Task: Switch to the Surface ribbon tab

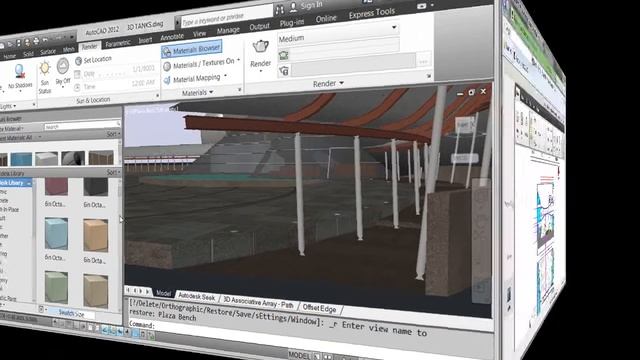Action: tap(48, 52)
